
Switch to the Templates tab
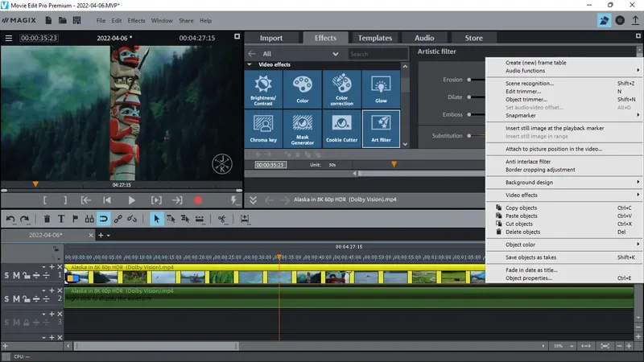[x=374, y=38]
